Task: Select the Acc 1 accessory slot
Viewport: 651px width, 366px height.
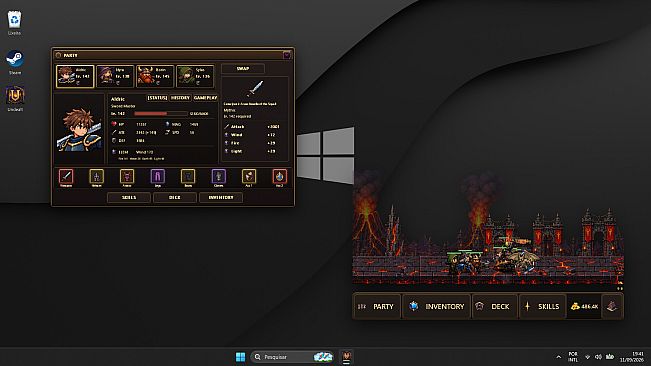Action: click(x=249, y=176)
